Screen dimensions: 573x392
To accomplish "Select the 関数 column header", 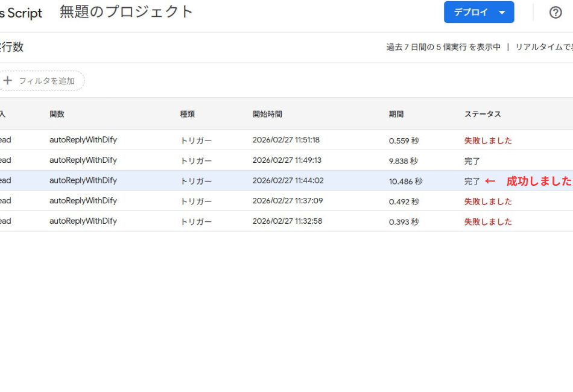I will (x=57, y=114).
